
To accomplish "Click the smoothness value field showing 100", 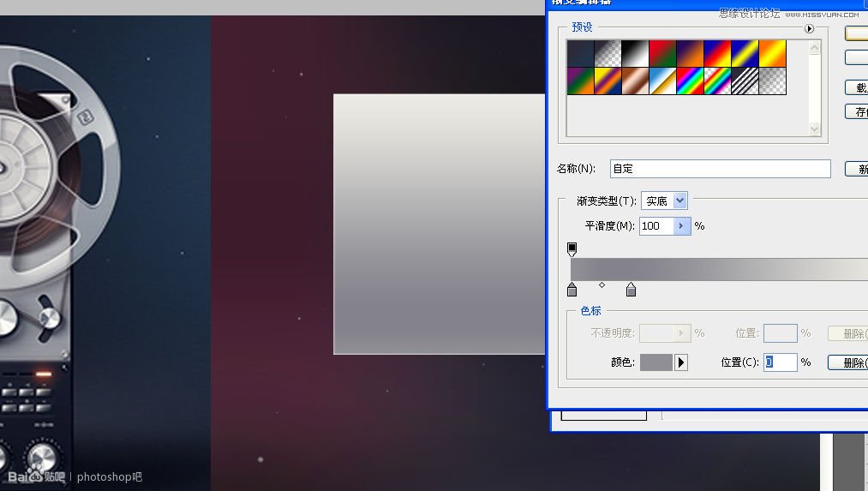I will [656, 226].
